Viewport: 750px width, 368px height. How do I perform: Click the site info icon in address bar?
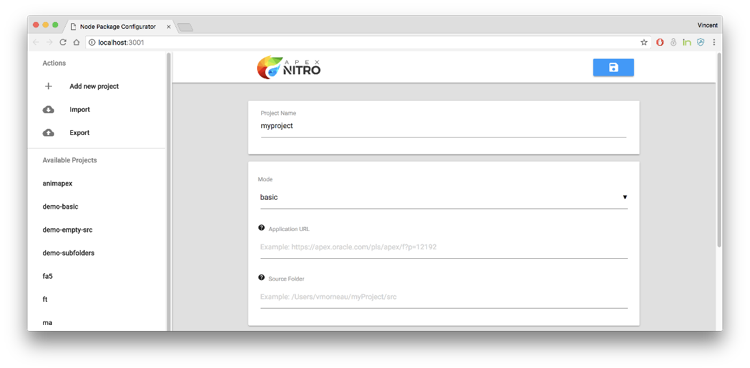pyautogui.click(x=92, y=43)
